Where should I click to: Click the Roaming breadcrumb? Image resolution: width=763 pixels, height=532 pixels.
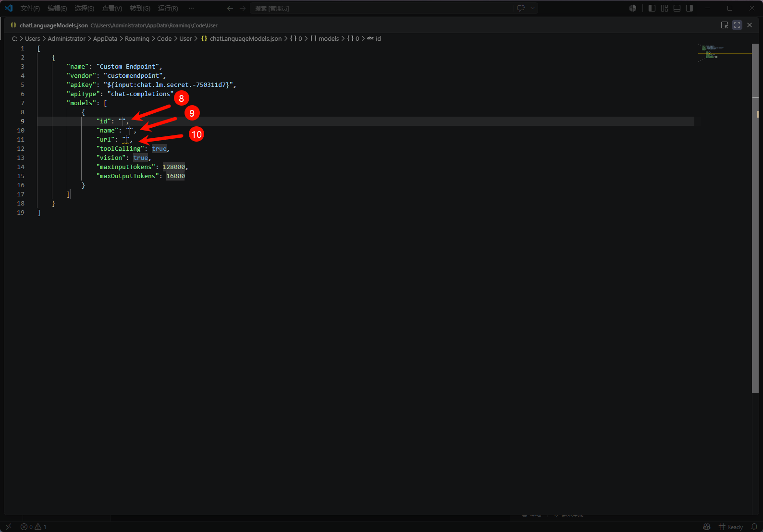point(137,38)
